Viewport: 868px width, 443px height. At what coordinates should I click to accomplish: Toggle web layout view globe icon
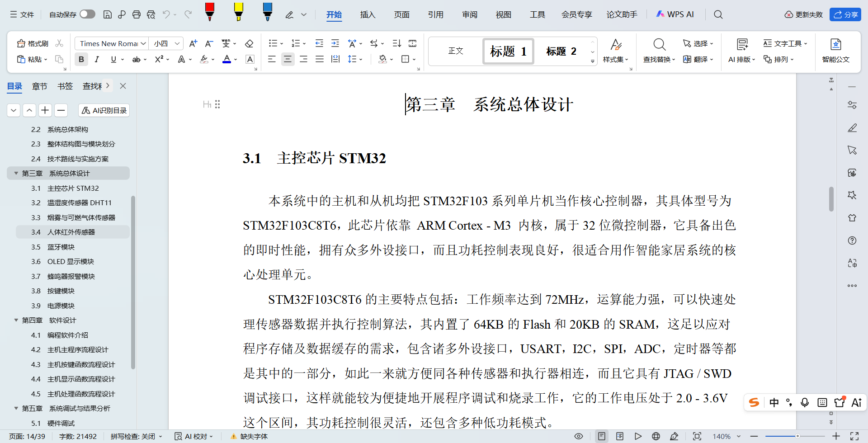pos(656,436)
